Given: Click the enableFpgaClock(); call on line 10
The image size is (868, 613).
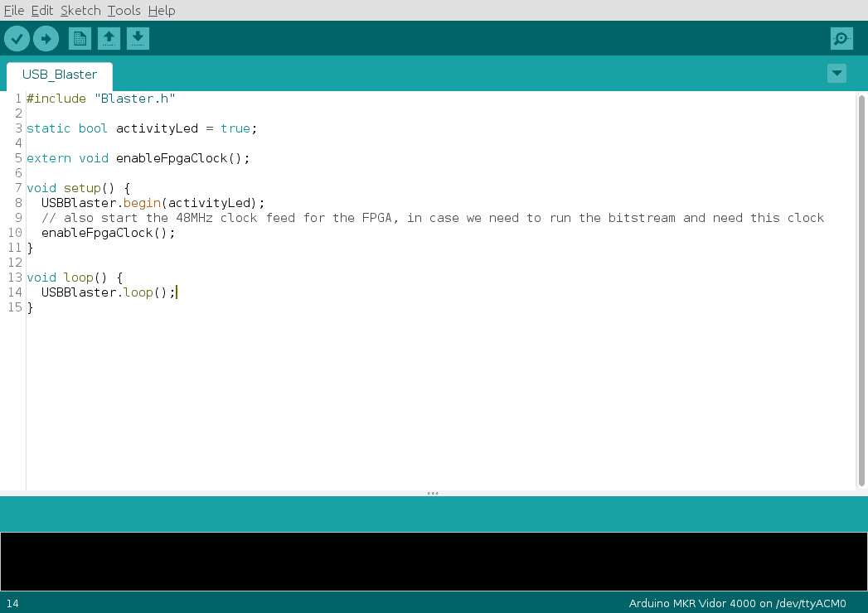Looking at the screenshot, I should coord(108,233).
